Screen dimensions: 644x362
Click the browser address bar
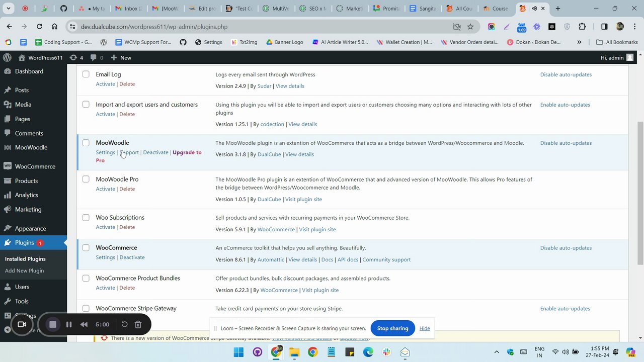tap(262, 27)
